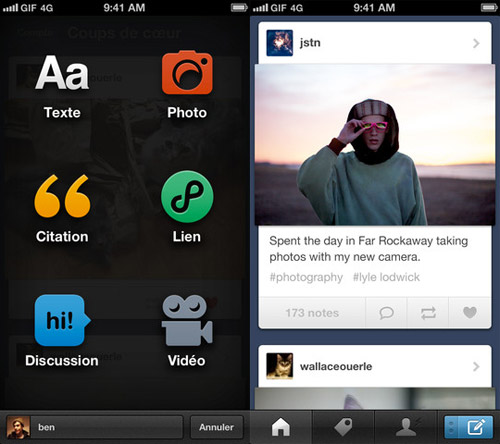Cancel with the Annuler button
This screenshot has height=444, width=500.
click(217, 427)
